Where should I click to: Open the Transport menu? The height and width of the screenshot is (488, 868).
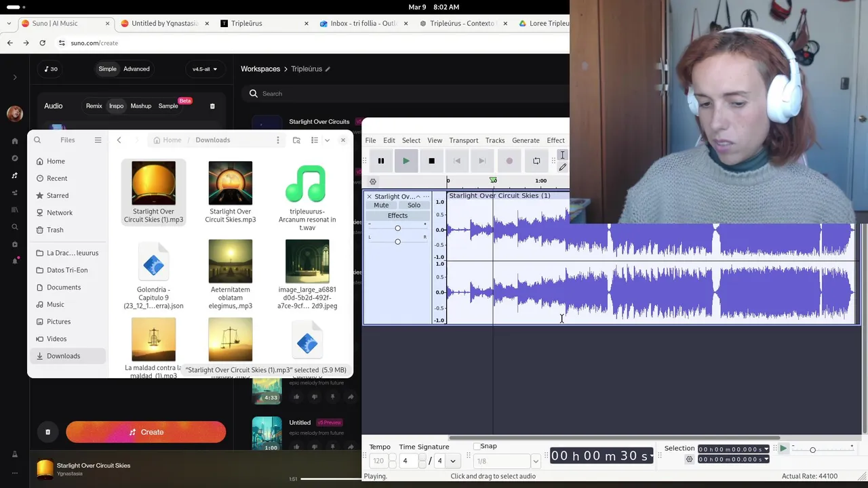464,140
